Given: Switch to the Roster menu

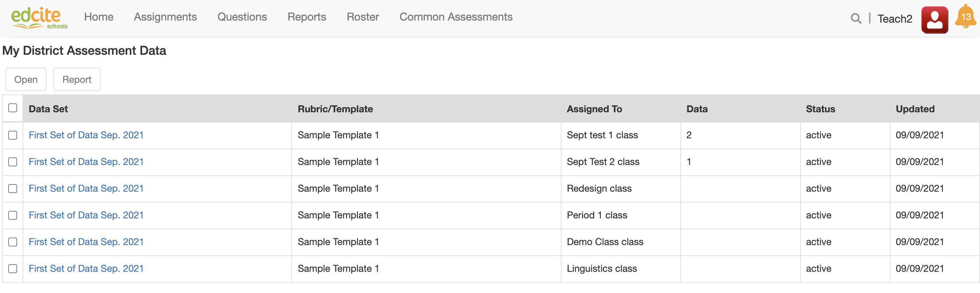Looking at the screenshot, I should click(362, 17).
